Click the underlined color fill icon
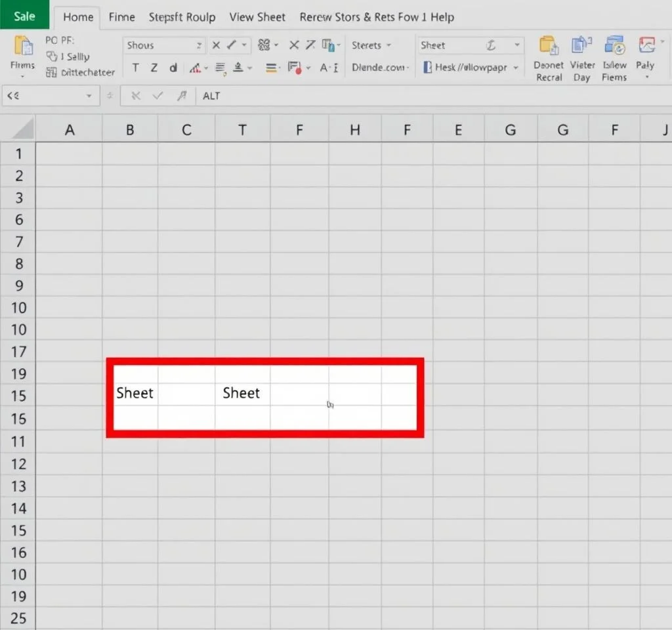Viewport: 672px width, 630px height. click(x=239, y=68)
